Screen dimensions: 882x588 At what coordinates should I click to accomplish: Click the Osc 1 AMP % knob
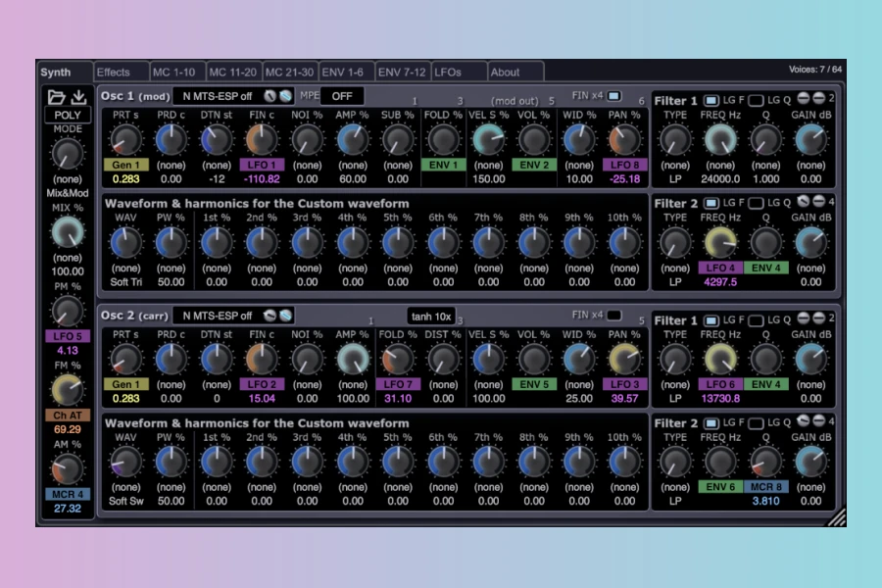[352, 139]
